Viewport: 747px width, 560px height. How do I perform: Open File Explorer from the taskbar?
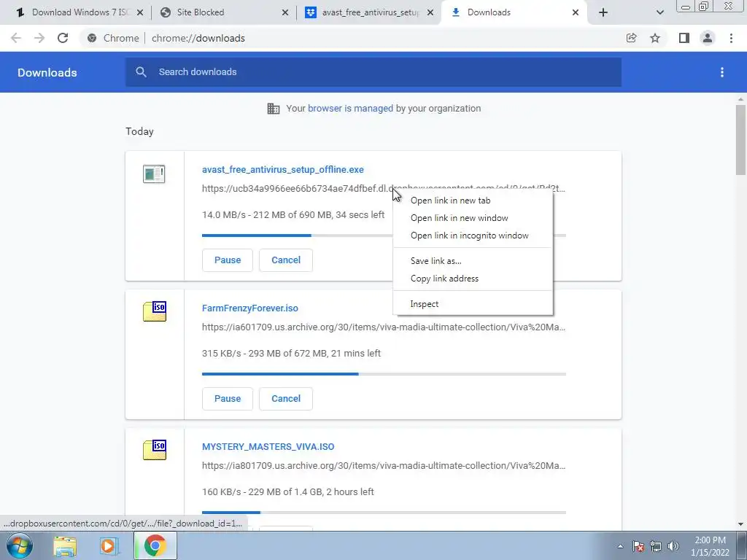click(65, 546)
